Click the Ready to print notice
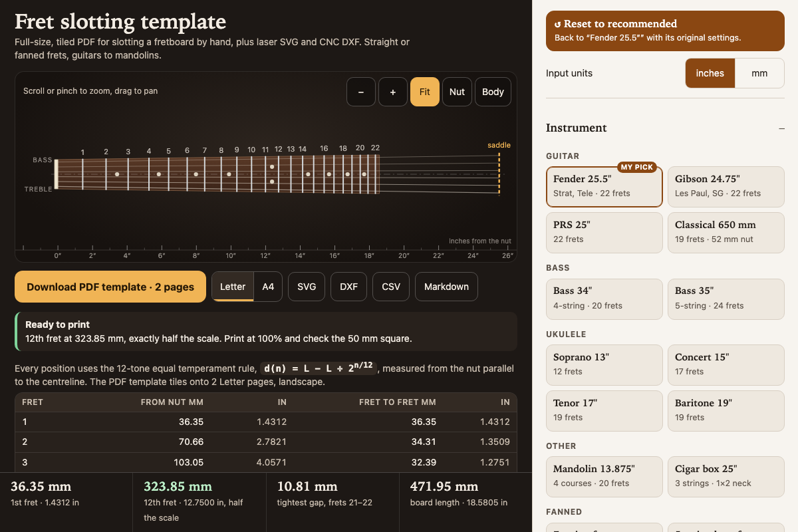Image resolution: width=798 pixels, height=532 pixels. pos(266,331)
